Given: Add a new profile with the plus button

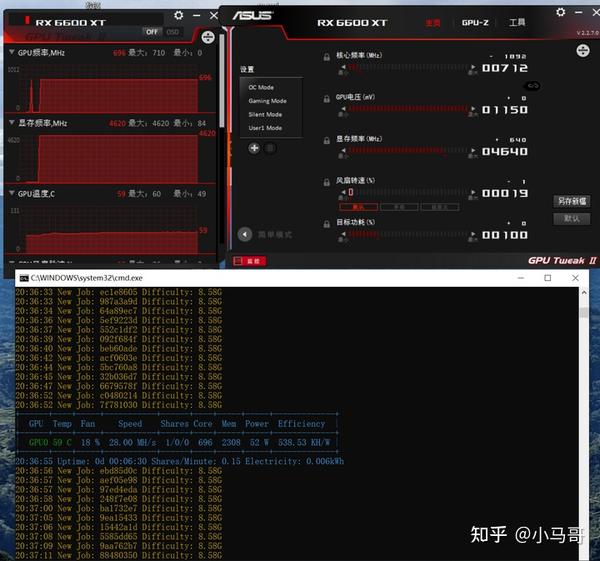Looking at the screenshot, I should [254, 148].
